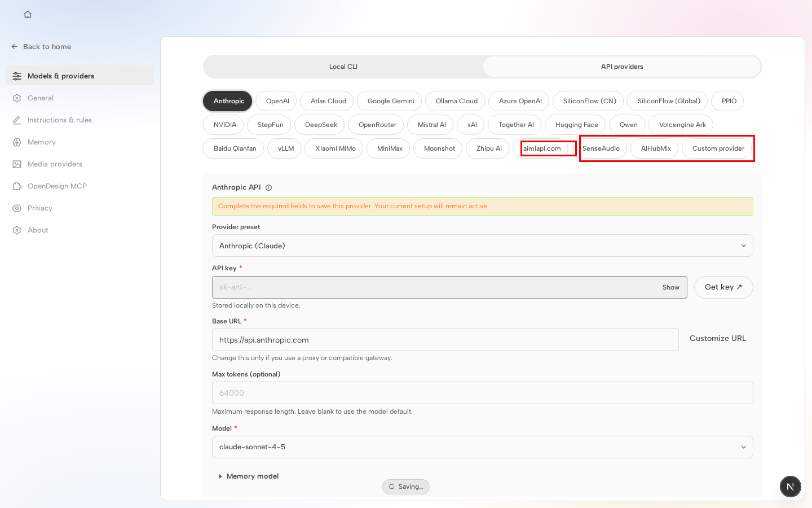This screenshot has width=812, height=508.
Task: Click the "Change this only if you use a proxy" hint
Action: coord(302,358)
